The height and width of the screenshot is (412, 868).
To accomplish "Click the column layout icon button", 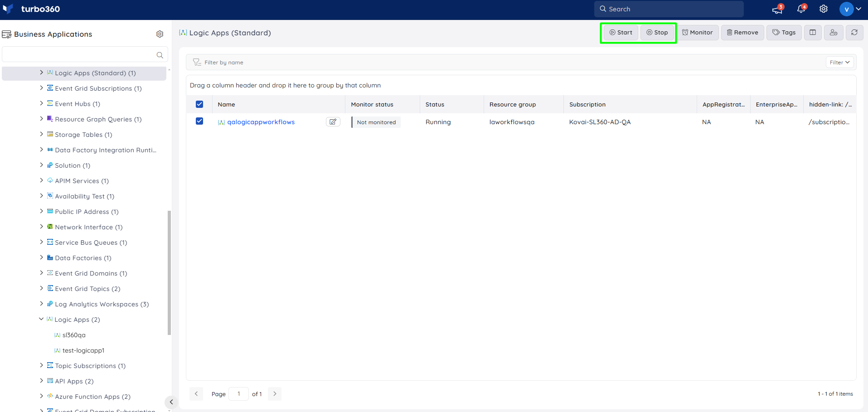I will pyautogui.click(x=813, y=33).
